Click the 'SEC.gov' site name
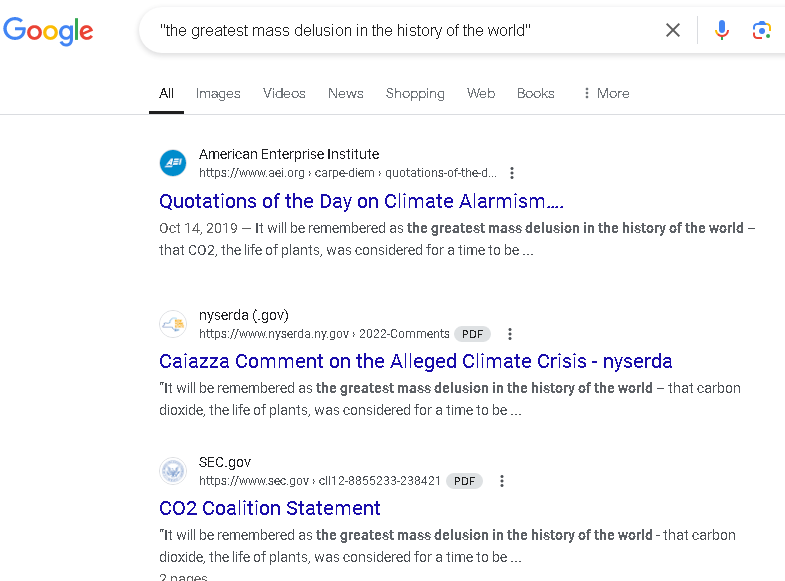 click(x=225, y=462)
